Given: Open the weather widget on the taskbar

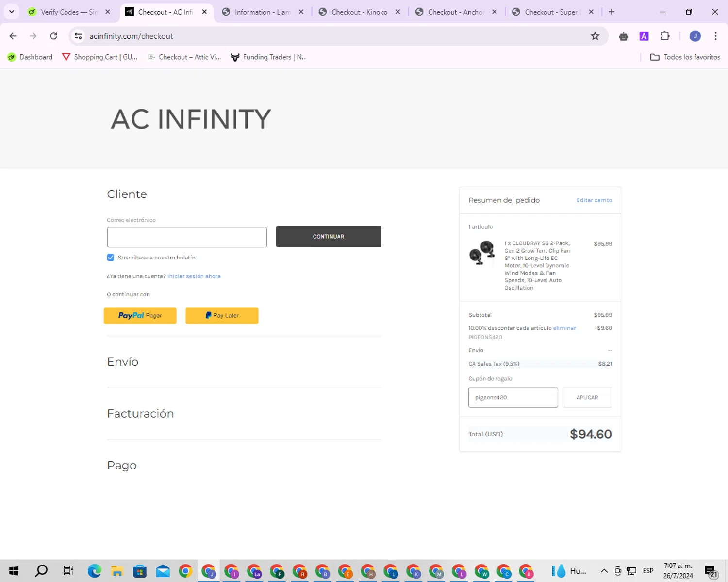Looking at the screenshot, I should (x=569, y=571).
